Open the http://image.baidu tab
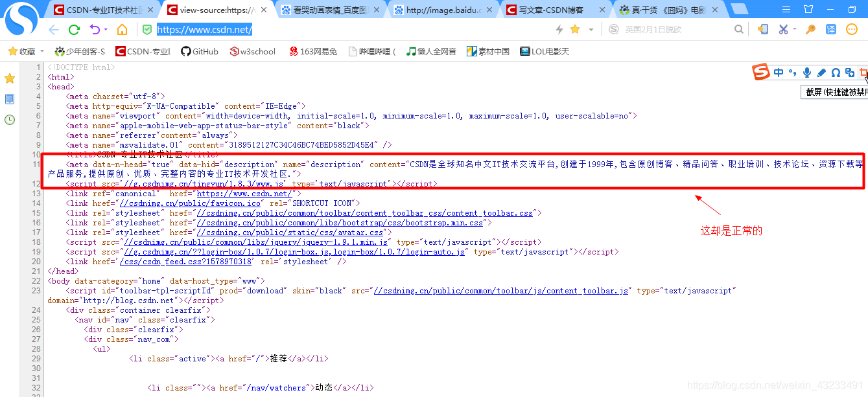The width and height of the screenshot is (868, 397). pos(443,10)
